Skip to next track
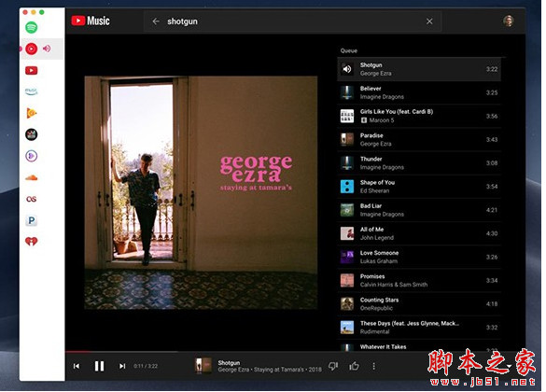 (122, 366)
